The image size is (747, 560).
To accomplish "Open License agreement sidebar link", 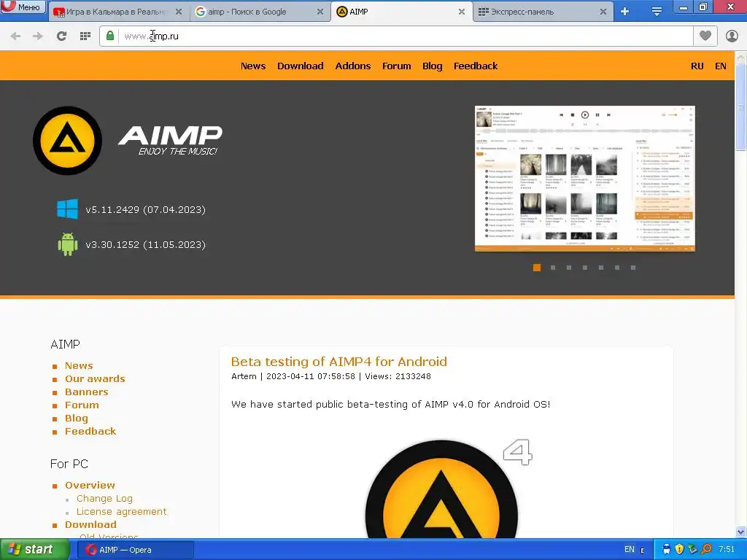I will click(122, 511).
